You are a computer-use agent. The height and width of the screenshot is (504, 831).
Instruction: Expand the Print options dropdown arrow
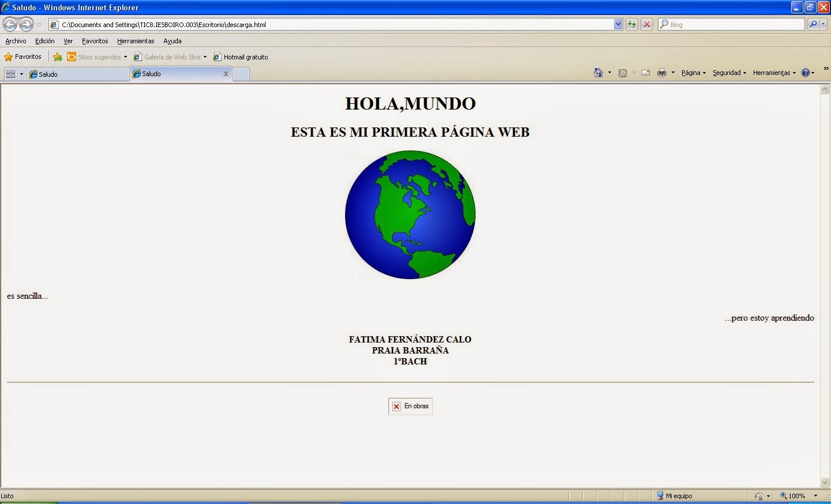point(673,73)
